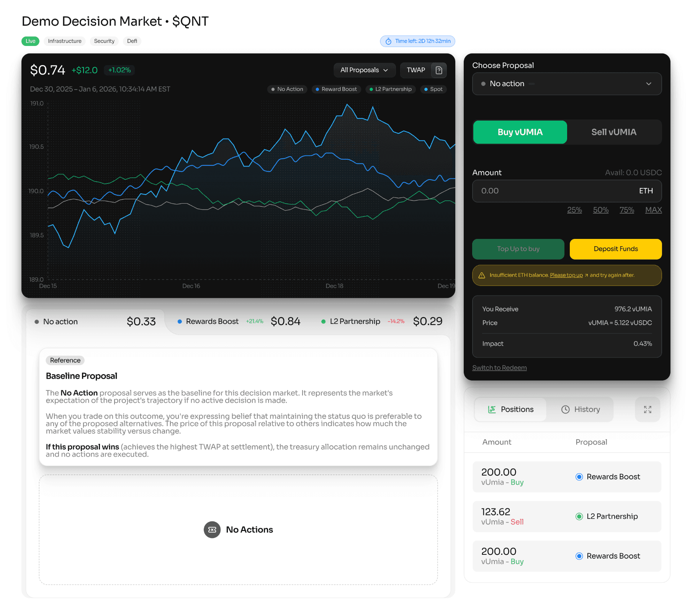Click the timer icon in the Time left chip
Screen dimensions: 700x608
click(x=388, y=41)
